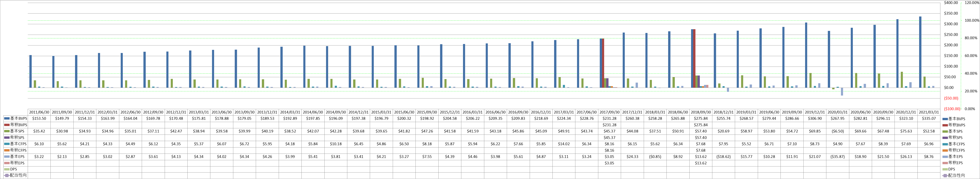Select 希釈CFPS entry in the right-side legend

click(x=954, y=150)
